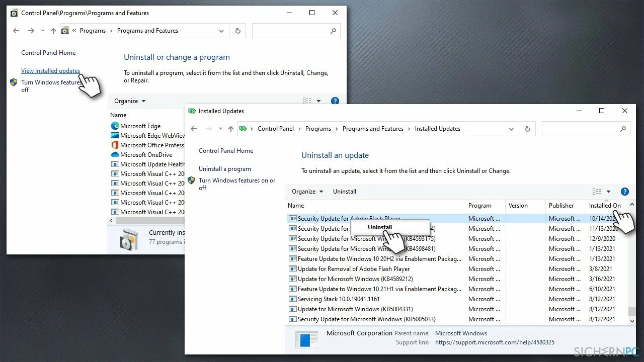Click Turn Windows features on or off link
644x362 pixels.
pyautogui.click(x=237, y=184)
